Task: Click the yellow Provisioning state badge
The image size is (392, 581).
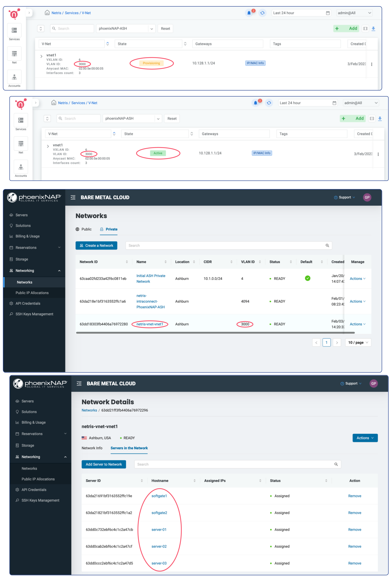Action: click(x=151, y=63)
